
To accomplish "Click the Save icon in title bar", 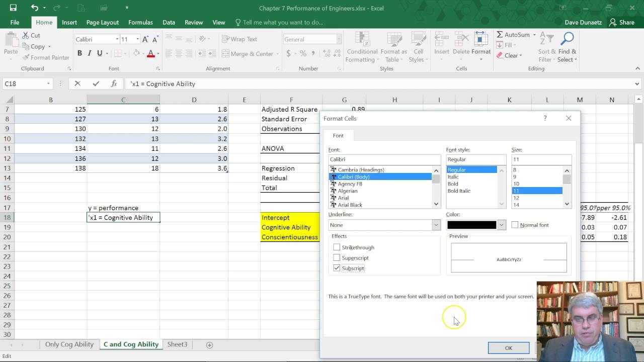I will [13, 8].
